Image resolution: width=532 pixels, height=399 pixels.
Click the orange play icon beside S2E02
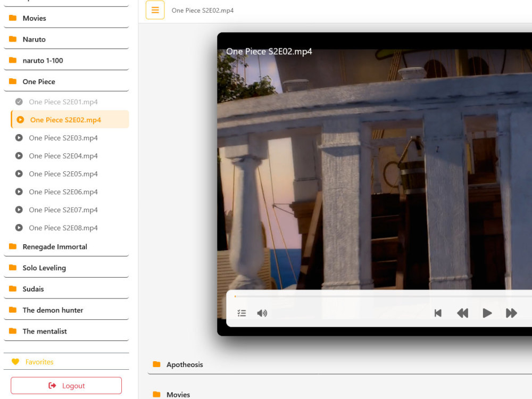[20, 120]
